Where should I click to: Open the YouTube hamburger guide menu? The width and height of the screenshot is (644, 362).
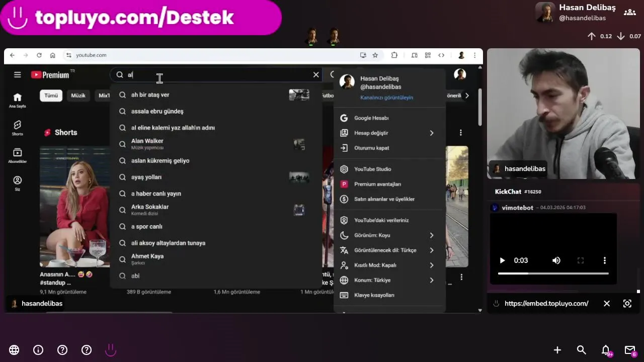coord(17,75)
